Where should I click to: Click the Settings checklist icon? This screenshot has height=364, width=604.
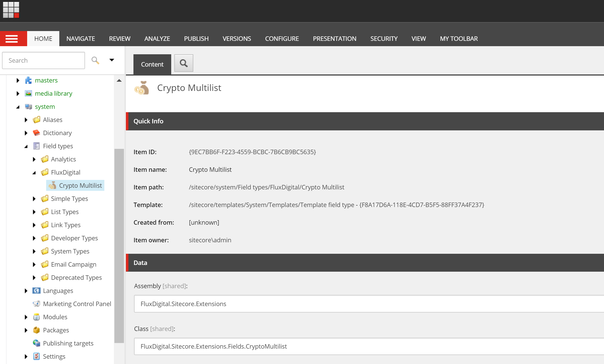click(37, 356)
